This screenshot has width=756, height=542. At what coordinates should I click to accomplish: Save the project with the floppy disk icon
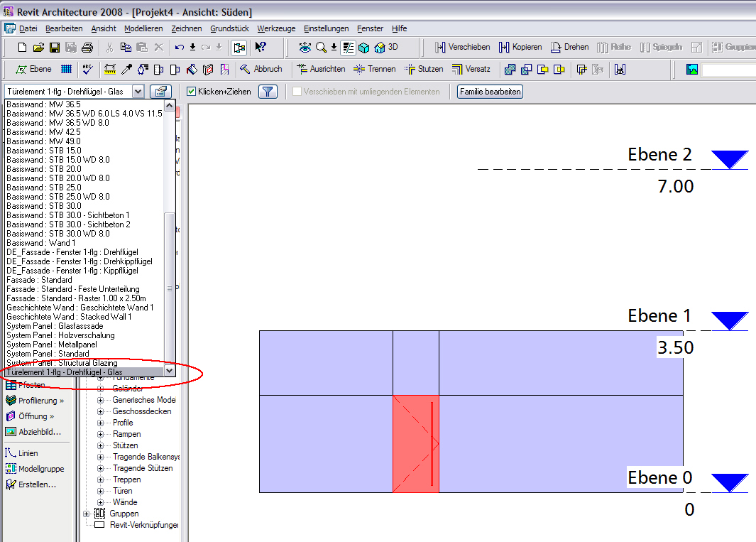pyautogui.click(x=55, y=48)
